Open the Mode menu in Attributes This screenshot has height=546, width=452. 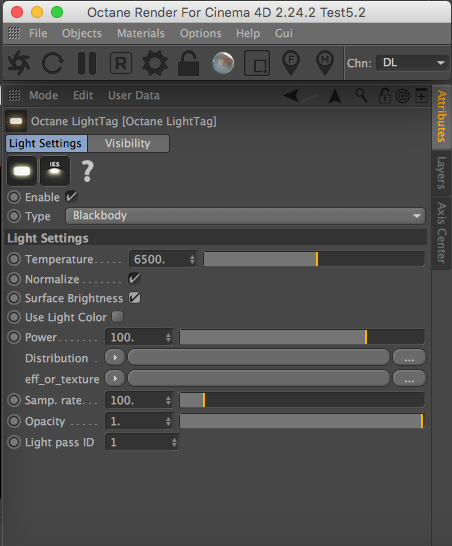(44, 95)
